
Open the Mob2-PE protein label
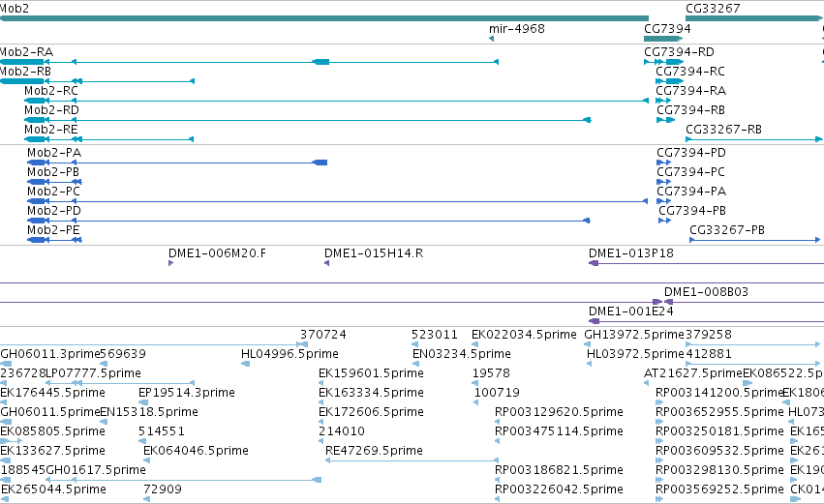pyautogui.click(x=53, y=230)
